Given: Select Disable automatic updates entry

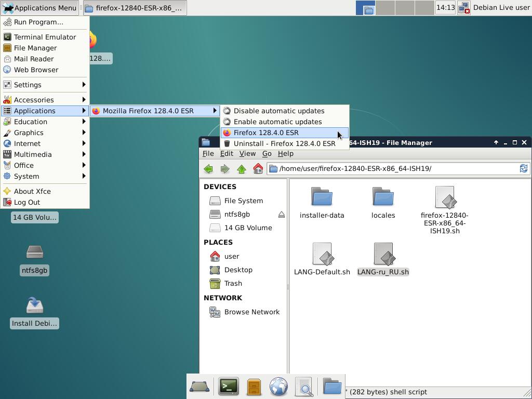Looking at the screenshot, I should 284,111.
